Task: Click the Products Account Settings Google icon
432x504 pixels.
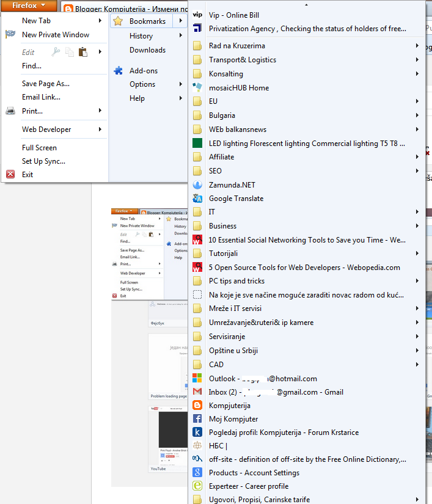Action: pyautogui.click(x=197, y=472)
